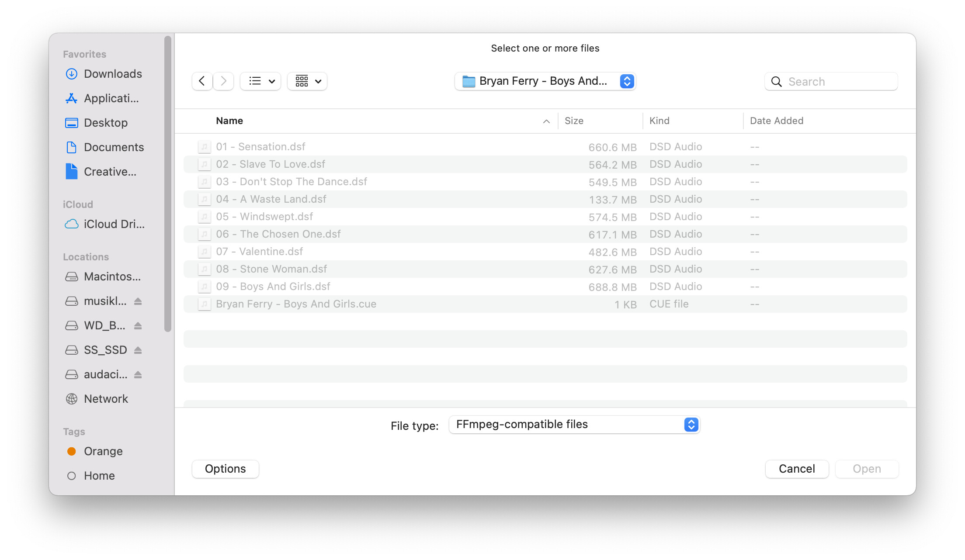Viewport: 965px width, 560px height.
Task: Select the Orange tag filter
Action: (103, 451)
